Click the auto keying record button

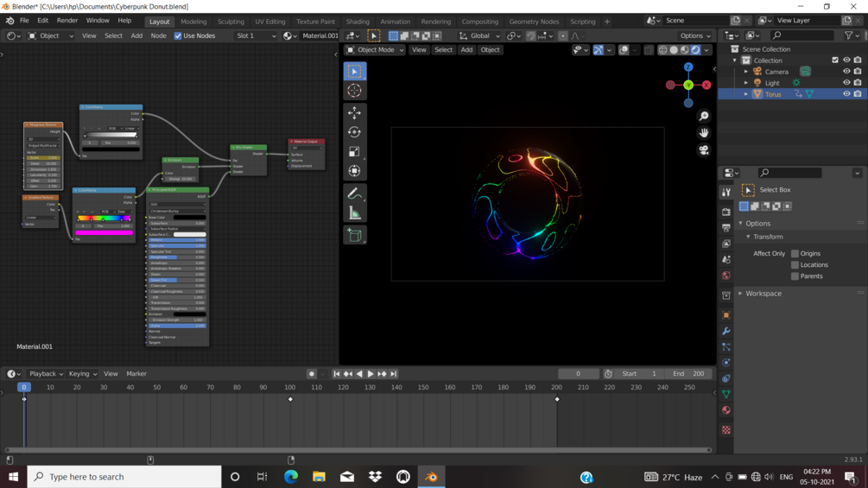pyautogui.click(x=312, y=373)
